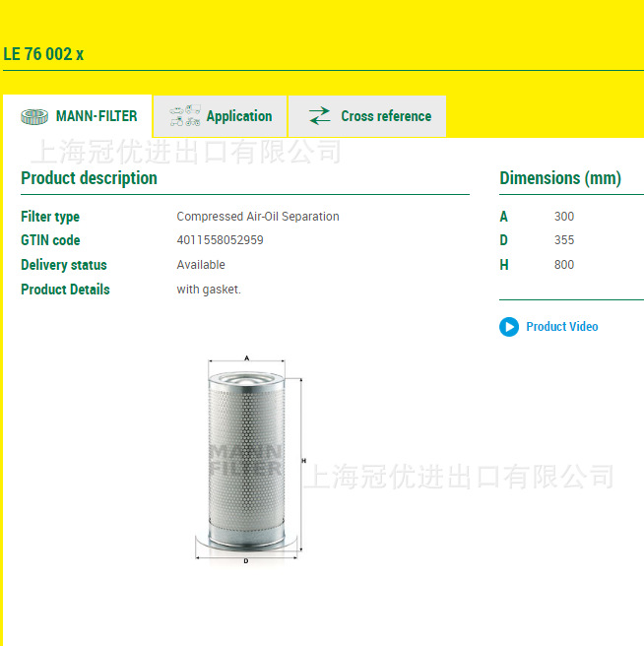Screen dimensions: 644x646
Task: Click dimension D value 355
Action: pyautogui.click(x=564, y=240)
